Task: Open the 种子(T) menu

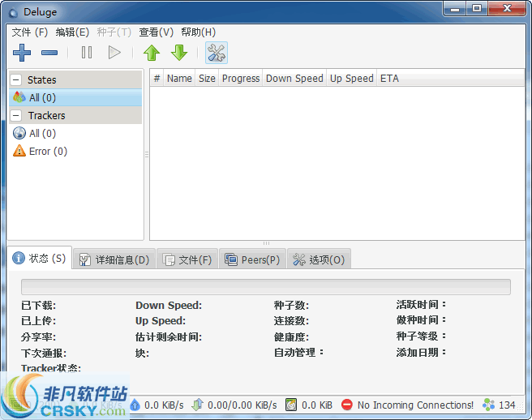Action: pos(114,32)
